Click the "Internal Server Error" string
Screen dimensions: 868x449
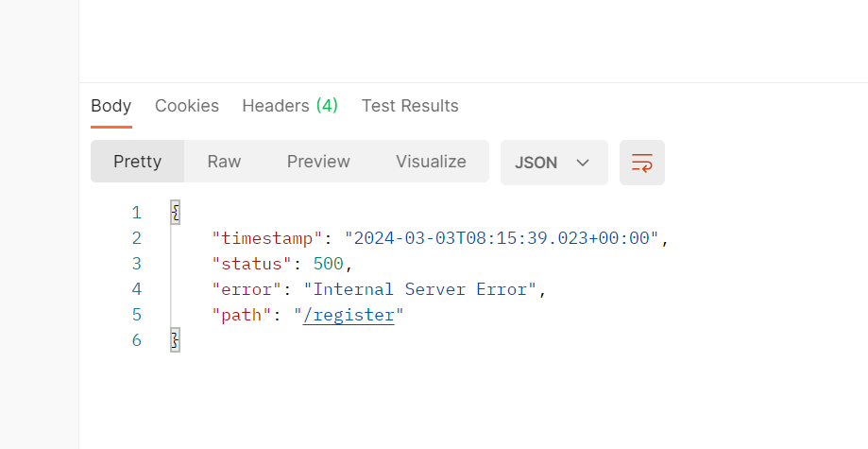click(x=420, y=289)
